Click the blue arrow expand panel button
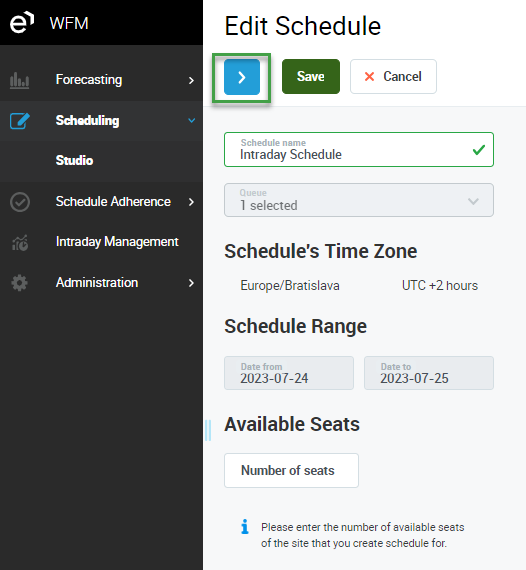 [x=242, y=77]
